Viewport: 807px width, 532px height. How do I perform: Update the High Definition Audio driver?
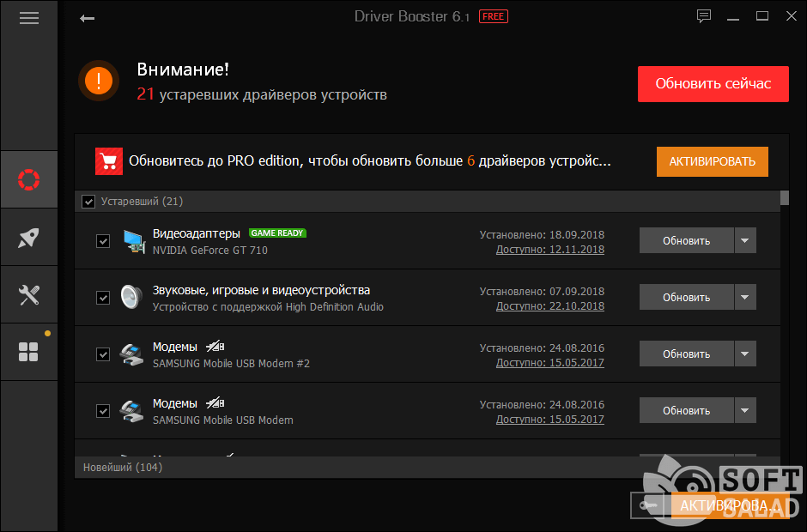tap(686, 297)
